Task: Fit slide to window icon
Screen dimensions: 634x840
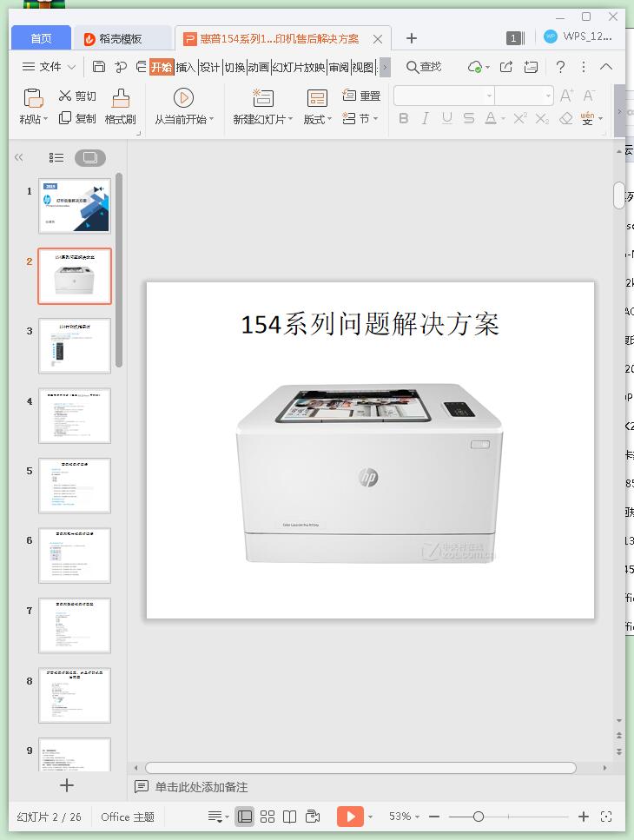Action: (606, 817)
